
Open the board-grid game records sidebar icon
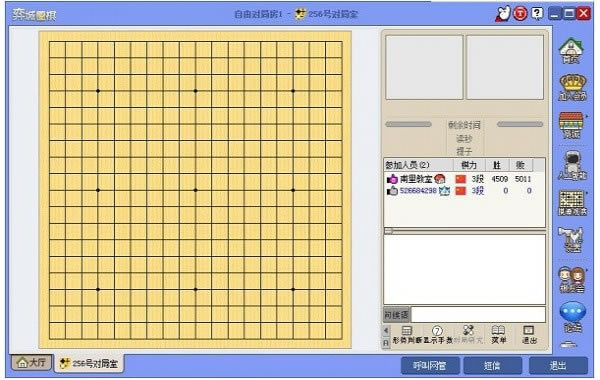[572, 203]
